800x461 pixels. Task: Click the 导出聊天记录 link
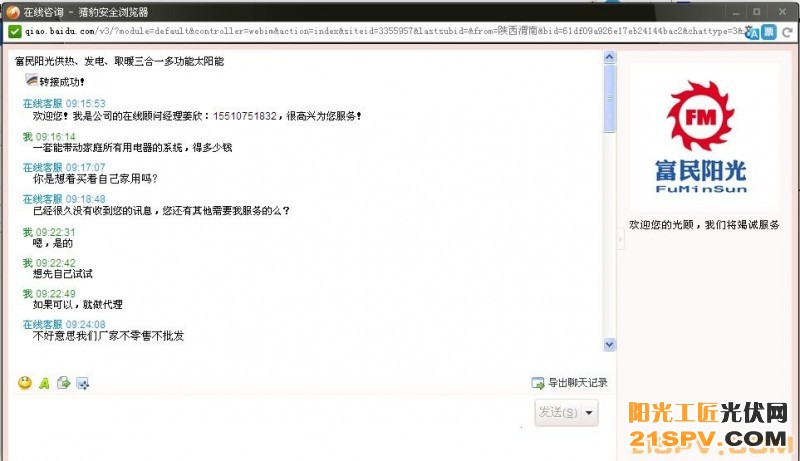click(x=577, y=382)
